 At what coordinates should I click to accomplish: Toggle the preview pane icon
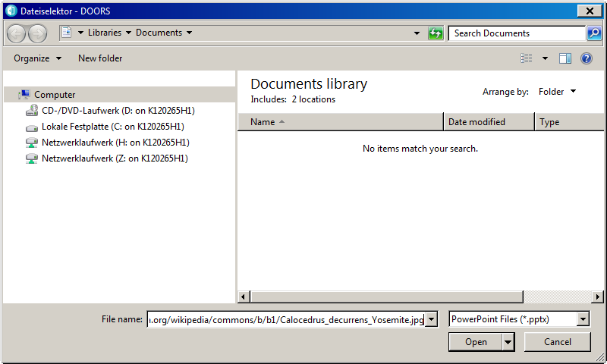tap(565, 58)
